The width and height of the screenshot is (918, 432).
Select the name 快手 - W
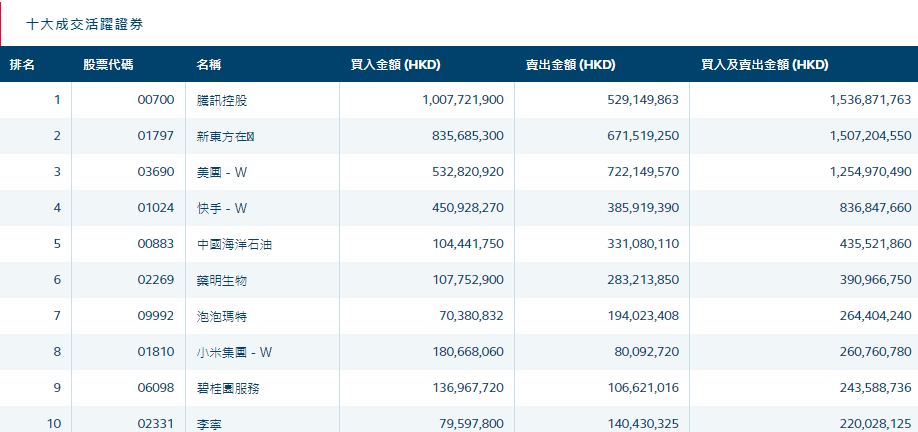click(222, 208)
